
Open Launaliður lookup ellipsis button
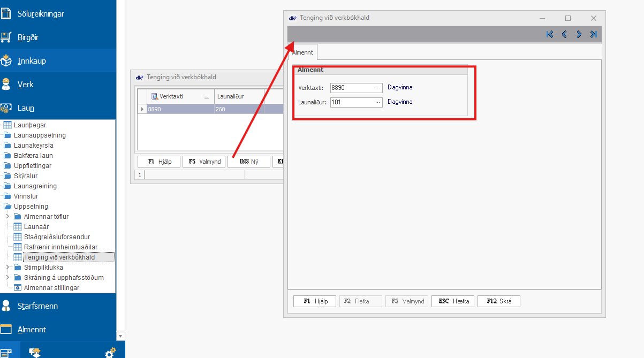[377, 102]
